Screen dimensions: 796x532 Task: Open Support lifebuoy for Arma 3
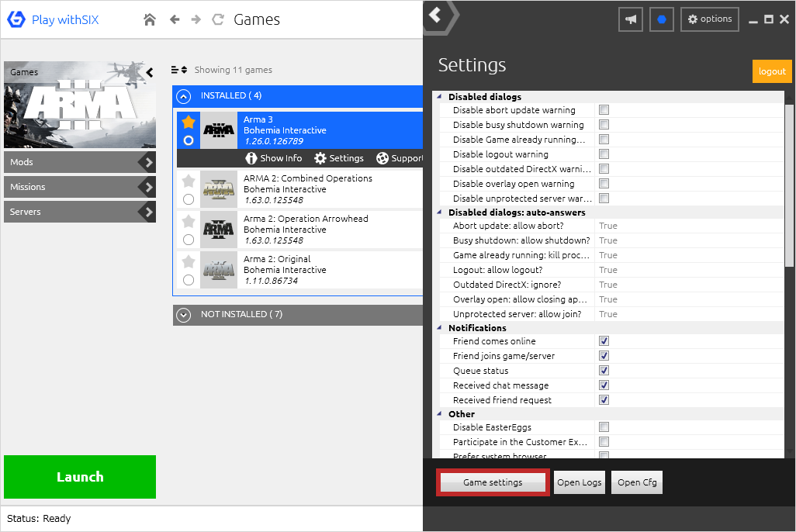coord(400,158)
